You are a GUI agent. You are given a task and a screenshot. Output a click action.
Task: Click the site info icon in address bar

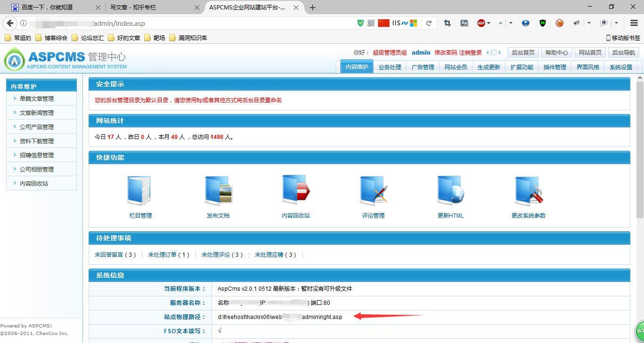click(24, 23)
